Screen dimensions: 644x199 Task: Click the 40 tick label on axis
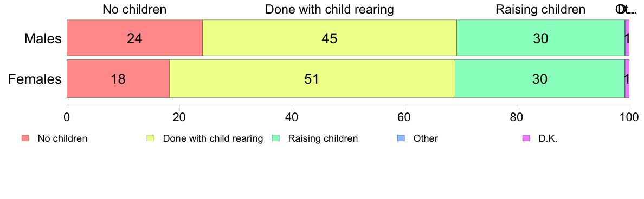tap(292, 117)
